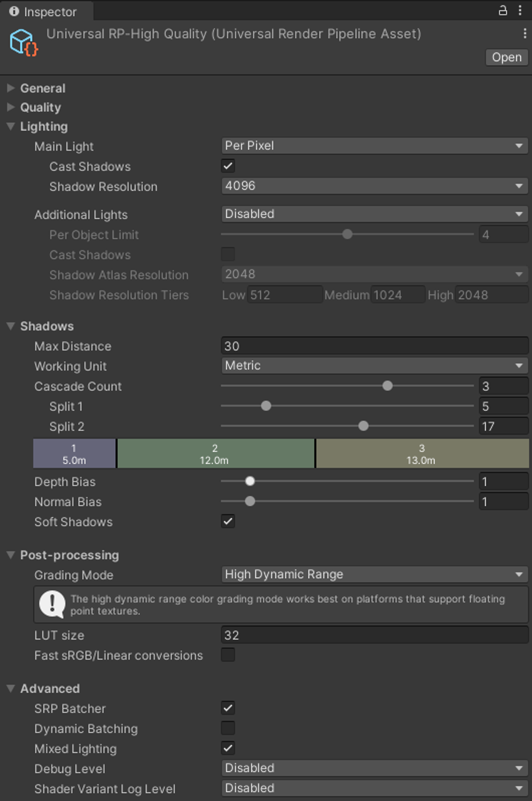This screenshot has height=801, width=532.
Task: Click the Max Distance input field
Action: click(374, 346)
